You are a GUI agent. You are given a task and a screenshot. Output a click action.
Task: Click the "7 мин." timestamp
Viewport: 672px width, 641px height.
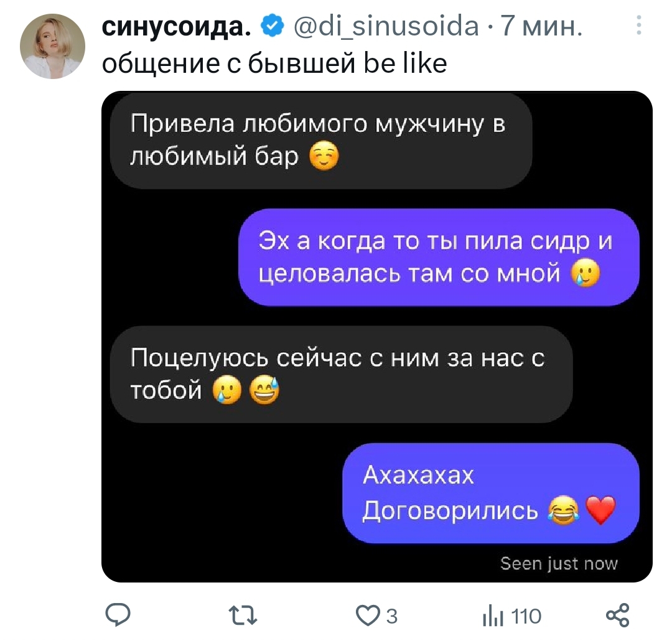click(x=541, y=27)
